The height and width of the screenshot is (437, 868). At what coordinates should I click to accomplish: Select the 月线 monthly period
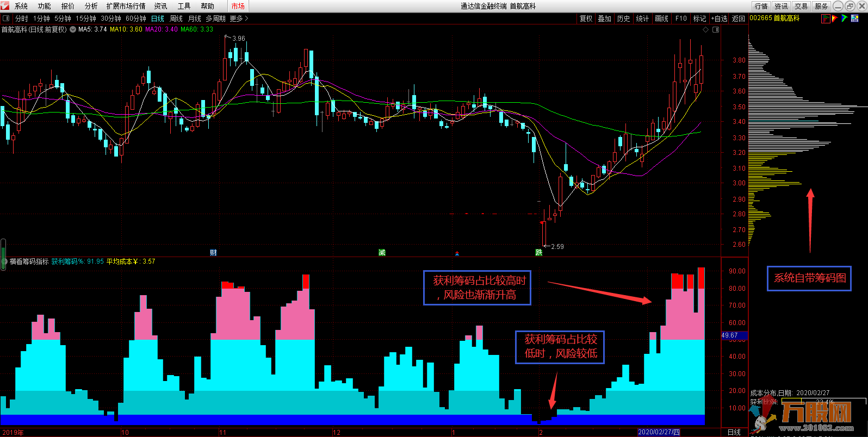pos(195,18)
